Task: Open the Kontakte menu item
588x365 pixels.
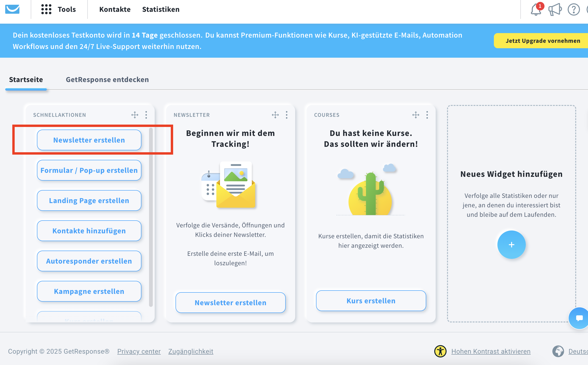Action: coord(115,9)
